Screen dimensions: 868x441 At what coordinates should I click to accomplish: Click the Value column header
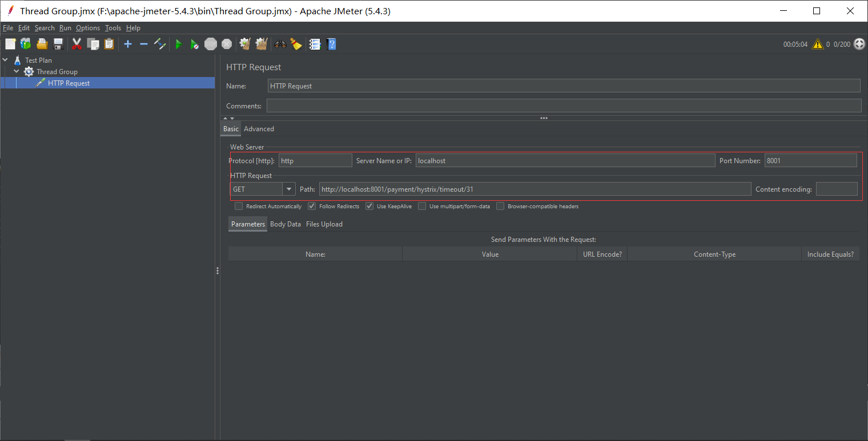[x=490, y=254]
